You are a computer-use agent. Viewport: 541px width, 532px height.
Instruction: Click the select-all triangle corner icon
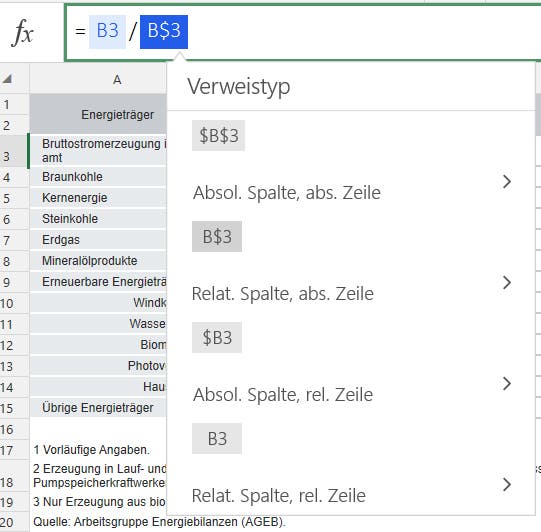[x=7, y=79]
